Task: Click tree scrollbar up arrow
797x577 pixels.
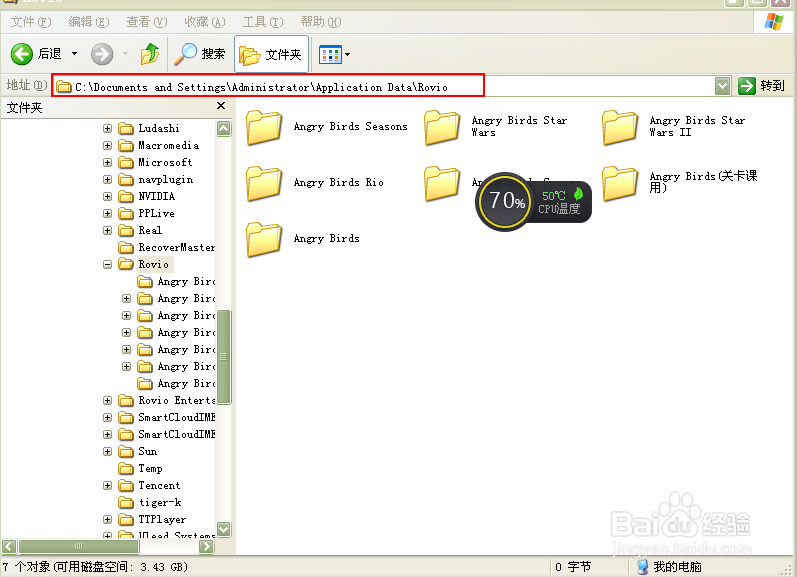Action: [224, 128]
